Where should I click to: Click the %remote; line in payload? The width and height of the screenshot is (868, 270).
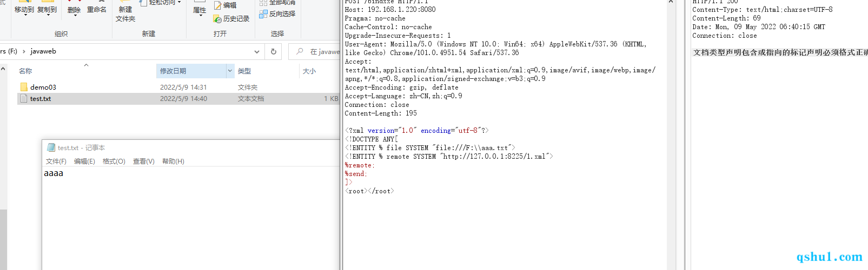tap(360, 165)
